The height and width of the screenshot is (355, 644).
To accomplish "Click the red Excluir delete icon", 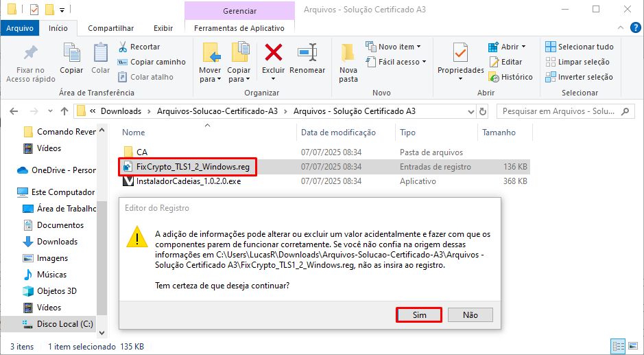I will [274, 54].
